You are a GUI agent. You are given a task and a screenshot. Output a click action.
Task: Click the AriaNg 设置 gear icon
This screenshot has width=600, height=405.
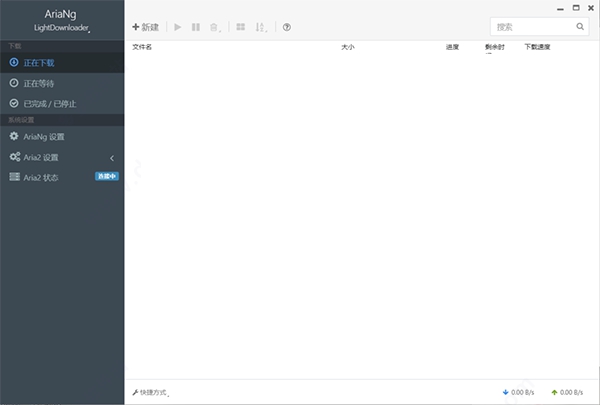(14, 136)
